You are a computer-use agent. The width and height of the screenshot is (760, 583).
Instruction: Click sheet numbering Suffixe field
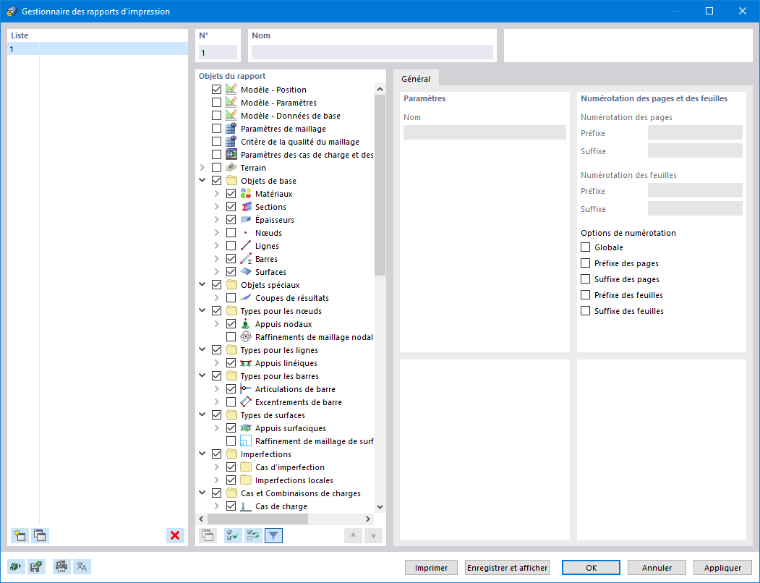pos(695,209)
